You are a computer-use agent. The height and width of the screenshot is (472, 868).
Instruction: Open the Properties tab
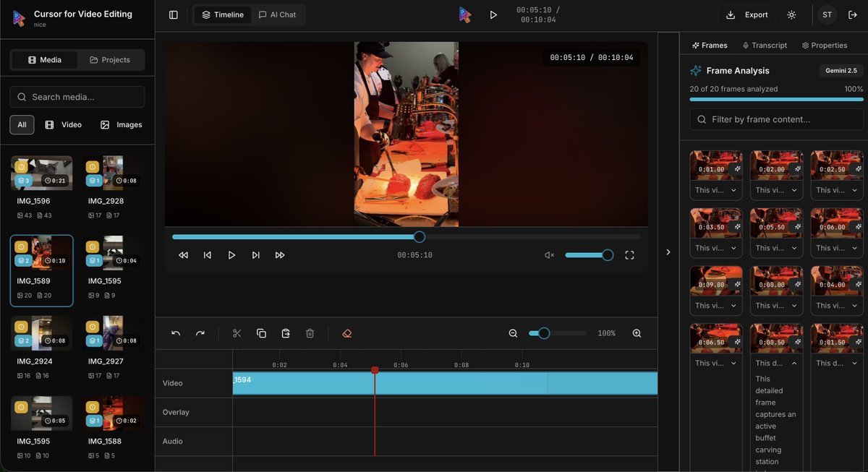825,45
